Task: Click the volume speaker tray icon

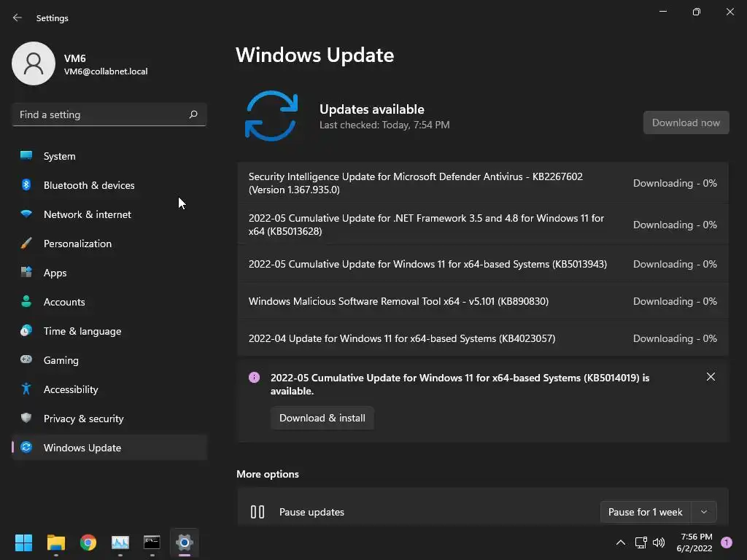Action: pos(659,542)
